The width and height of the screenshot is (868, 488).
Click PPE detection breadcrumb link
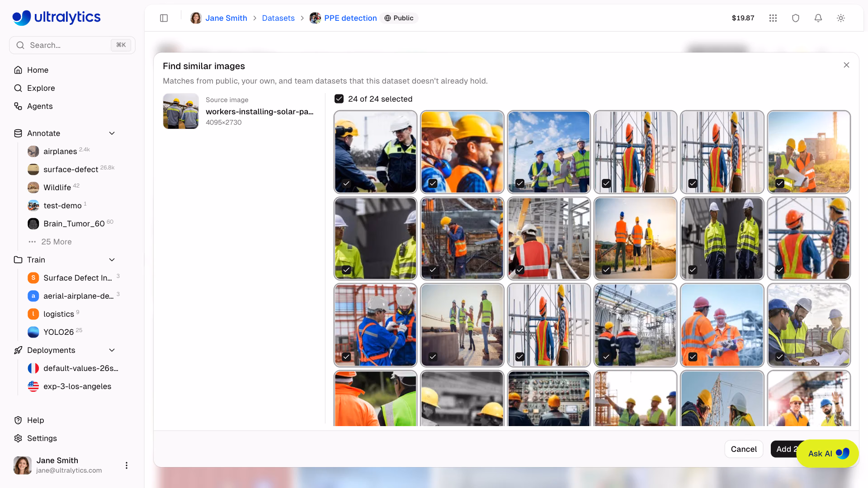pyautogui.click(x=350, y=18)
